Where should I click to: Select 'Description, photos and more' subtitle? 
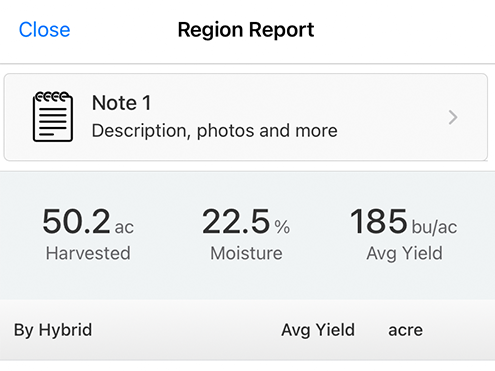pos(214,130)
